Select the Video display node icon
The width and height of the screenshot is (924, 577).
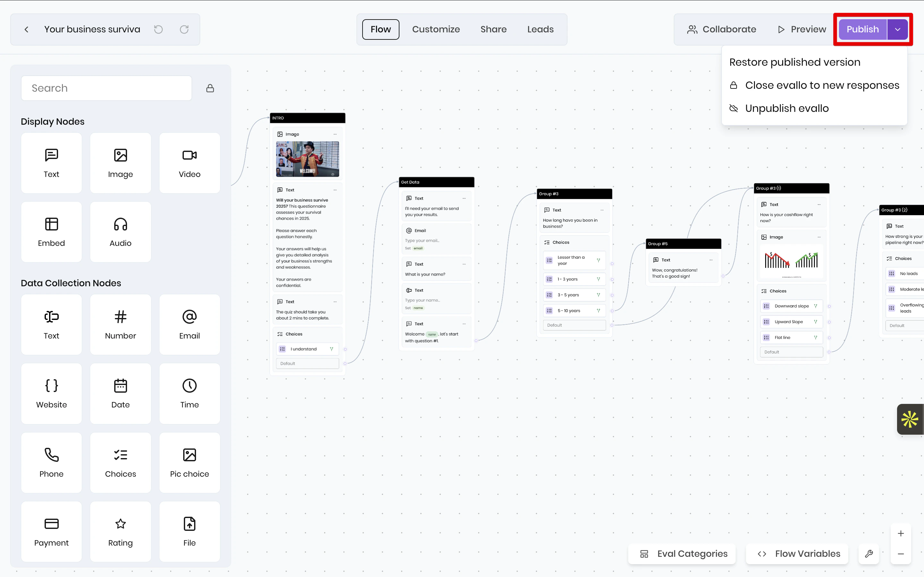[x=189, y=163]
